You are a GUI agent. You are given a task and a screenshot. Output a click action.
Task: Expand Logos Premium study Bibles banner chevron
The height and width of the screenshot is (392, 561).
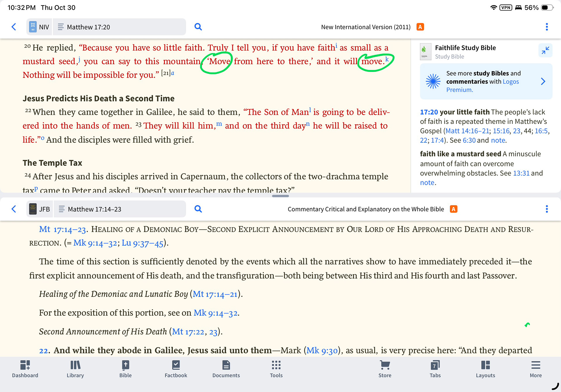(543, 81)
